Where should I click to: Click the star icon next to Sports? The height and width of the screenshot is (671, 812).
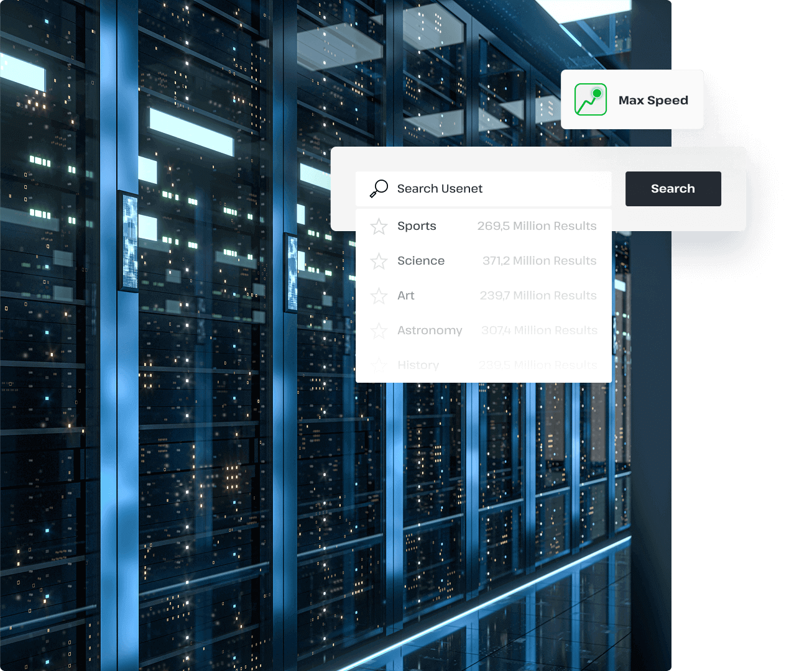point(379,226)
